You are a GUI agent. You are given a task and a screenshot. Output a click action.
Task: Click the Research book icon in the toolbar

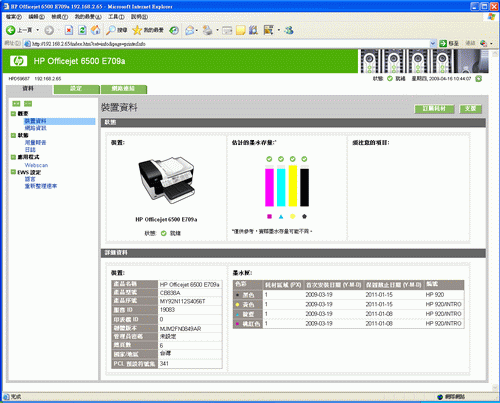point(253,30)
